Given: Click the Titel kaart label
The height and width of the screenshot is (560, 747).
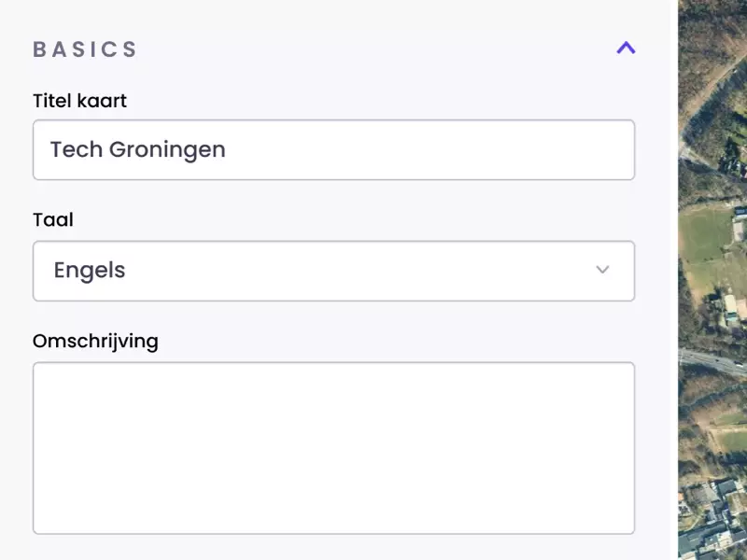Looking at the screenshot, I should [79, 101].
